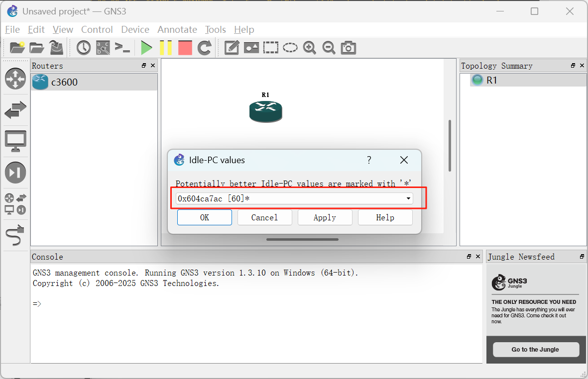Select the Draw rectangle tool
The width and height of the screenshot is (588, 379).
(x=271, y=48)
